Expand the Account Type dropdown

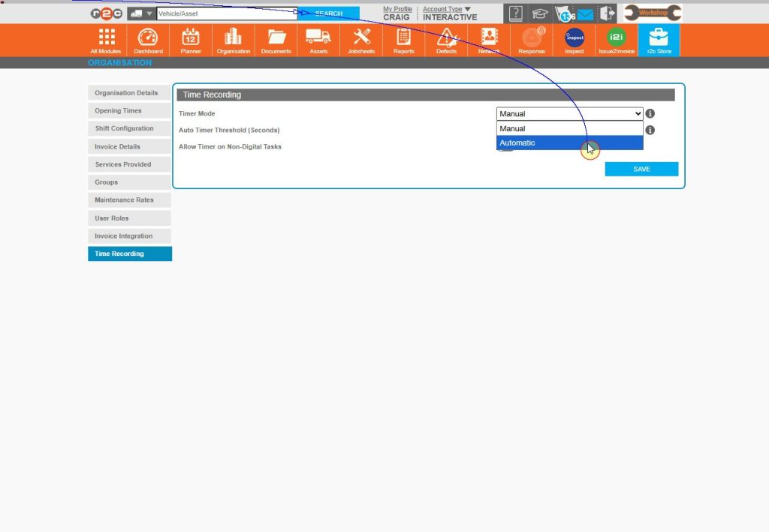pyautogui.click(x=446, y=9)
